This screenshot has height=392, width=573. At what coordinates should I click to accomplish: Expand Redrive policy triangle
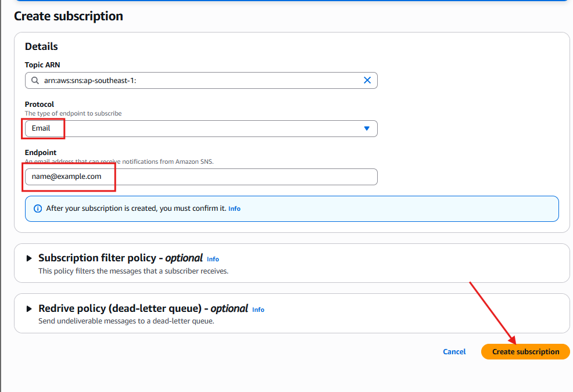(29, 309)
